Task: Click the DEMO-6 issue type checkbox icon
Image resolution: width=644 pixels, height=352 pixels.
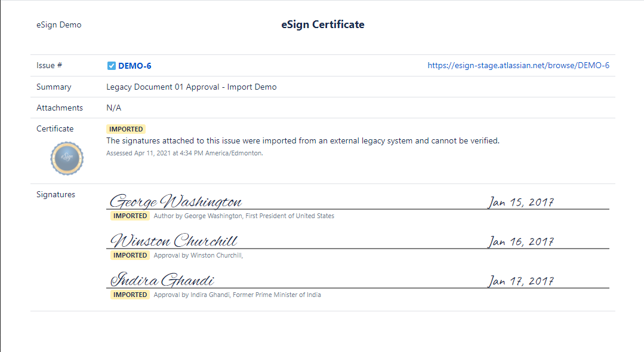Action: click(x=111, y=66)
